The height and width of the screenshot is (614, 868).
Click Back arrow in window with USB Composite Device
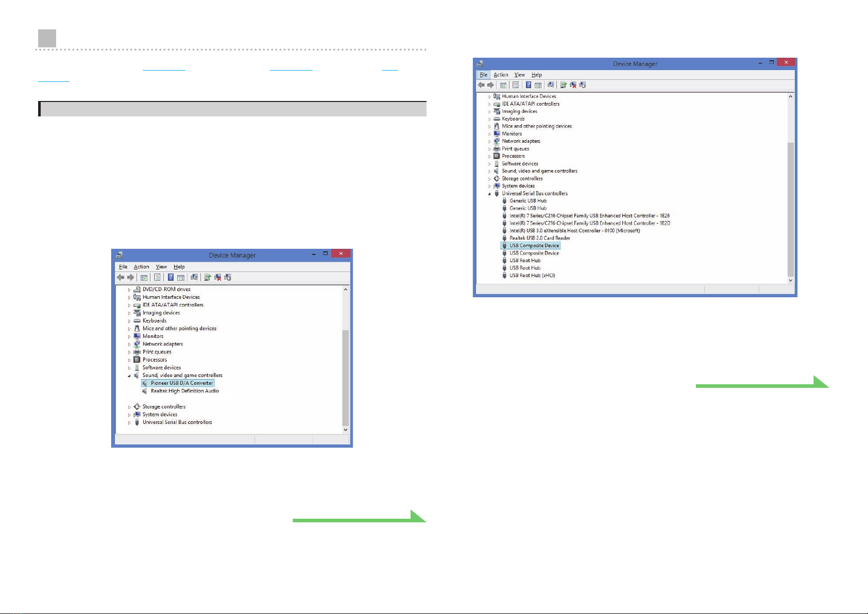[481, 85]
